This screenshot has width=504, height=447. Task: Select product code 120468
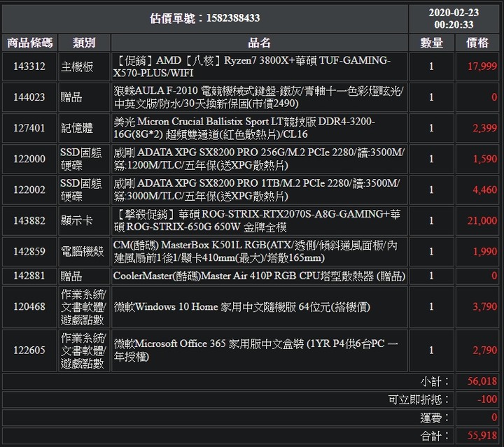pos(29,306)
